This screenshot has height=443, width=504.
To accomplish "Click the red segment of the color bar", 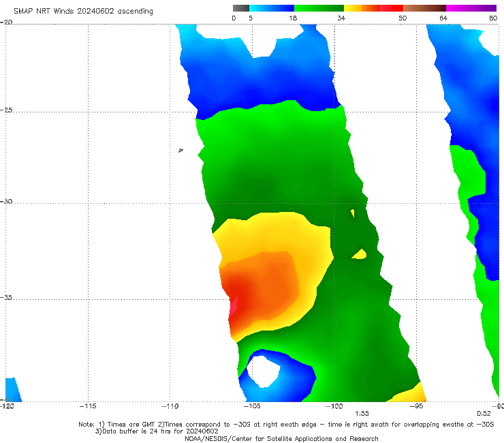I will 391,8.
